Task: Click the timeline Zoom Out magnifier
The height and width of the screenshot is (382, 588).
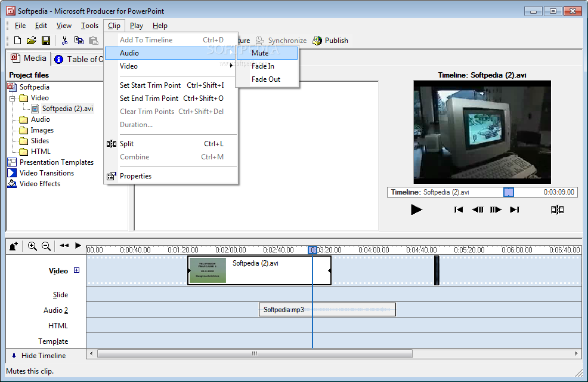Action: [46, 246]
